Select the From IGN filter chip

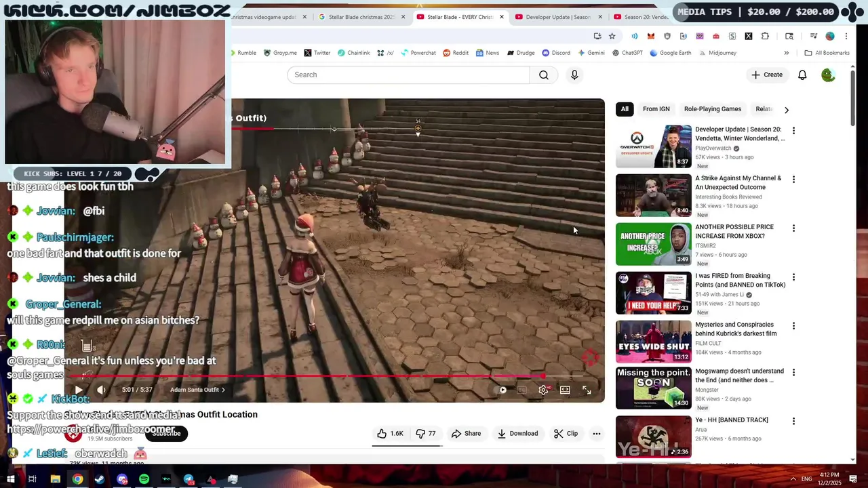tap(656, 109)
